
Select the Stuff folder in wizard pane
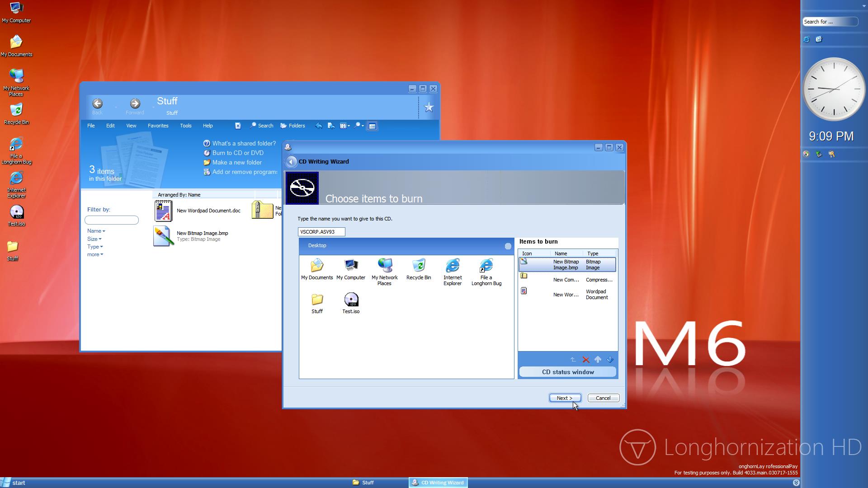317,303
